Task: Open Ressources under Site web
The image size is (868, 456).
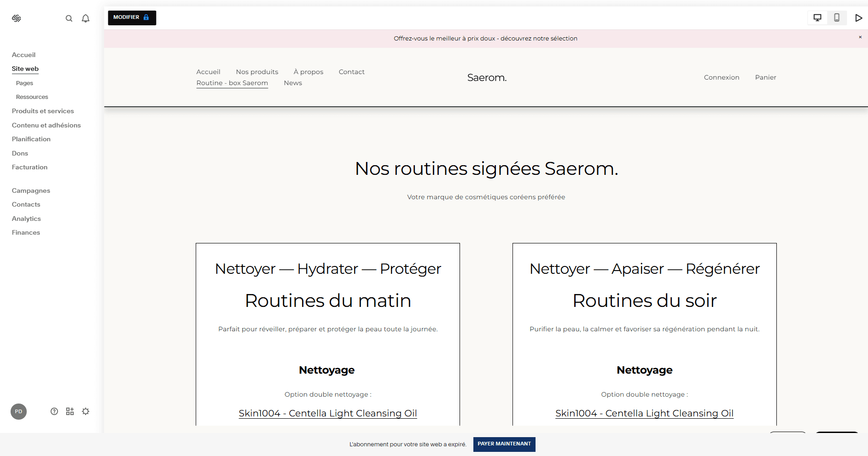Action: [x=32, y=97]
